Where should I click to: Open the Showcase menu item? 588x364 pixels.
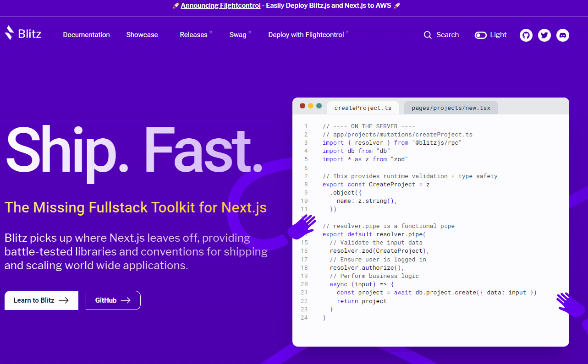[142, 35]
